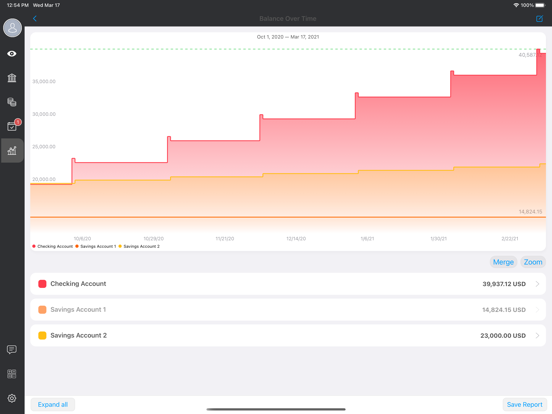552x414 pixels.
Task: Open the calculator grid icon
Action: [x=12, y=374]
